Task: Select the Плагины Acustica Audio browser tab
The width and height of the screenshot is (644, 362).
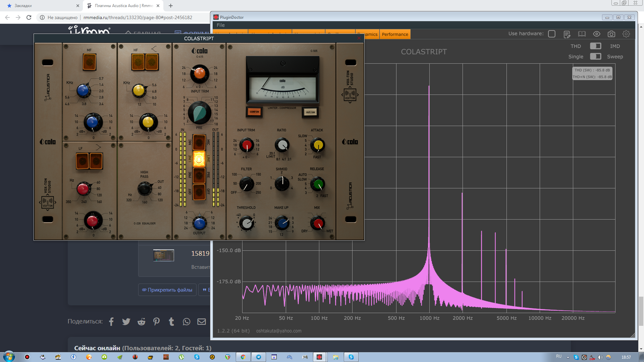Action: coord(123,6)
